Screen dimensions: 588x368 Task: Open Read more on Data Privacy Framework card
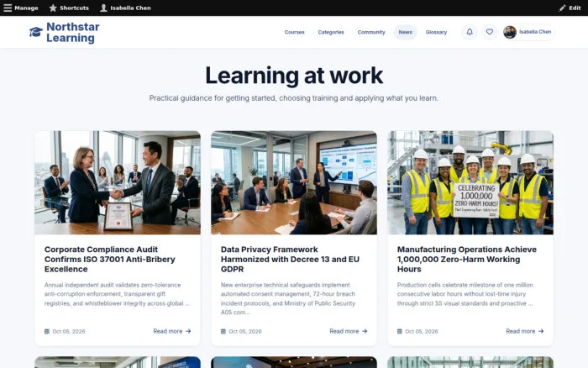(349, 331)
